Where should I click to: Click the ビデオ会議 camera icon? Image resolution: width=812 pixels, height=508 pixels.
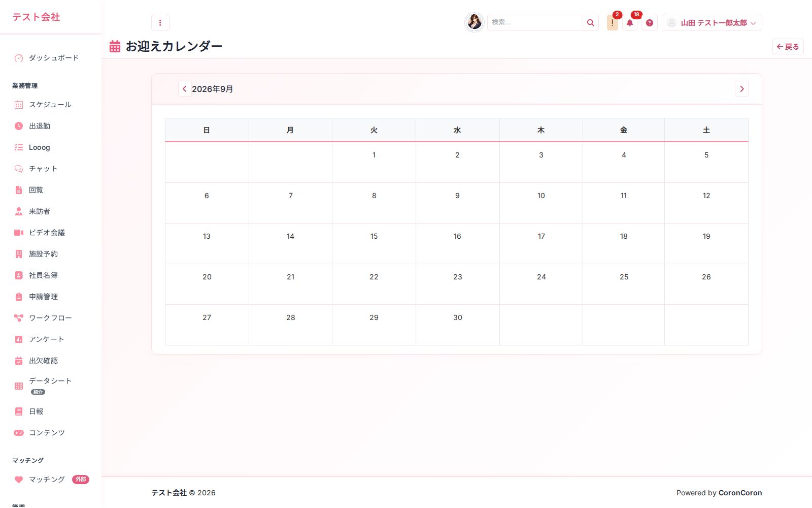coord(19,233)
